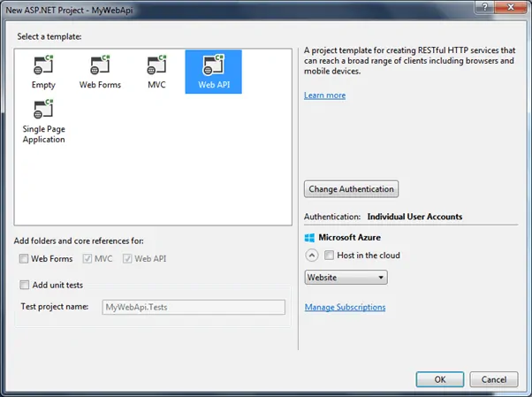532x397 pixels.
Task: Select the Empty project template icon
Action: click(43, 66)
